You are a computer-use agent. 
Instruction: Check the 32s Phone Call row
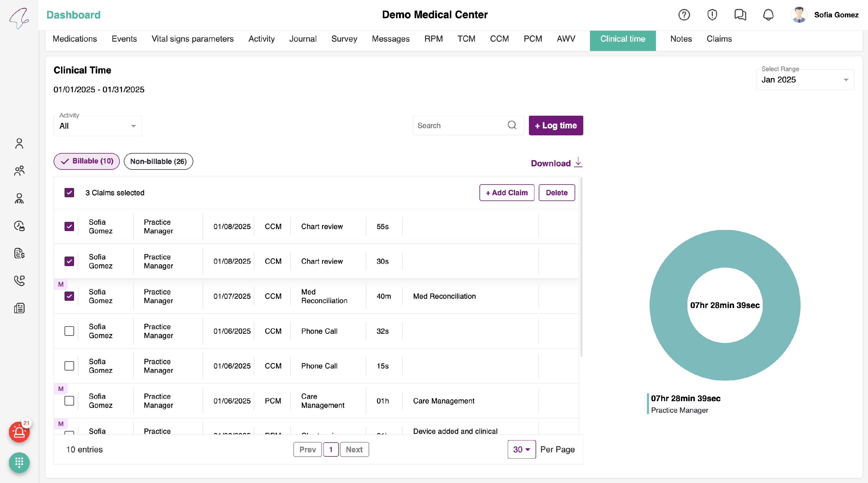(x=69, y=331)
